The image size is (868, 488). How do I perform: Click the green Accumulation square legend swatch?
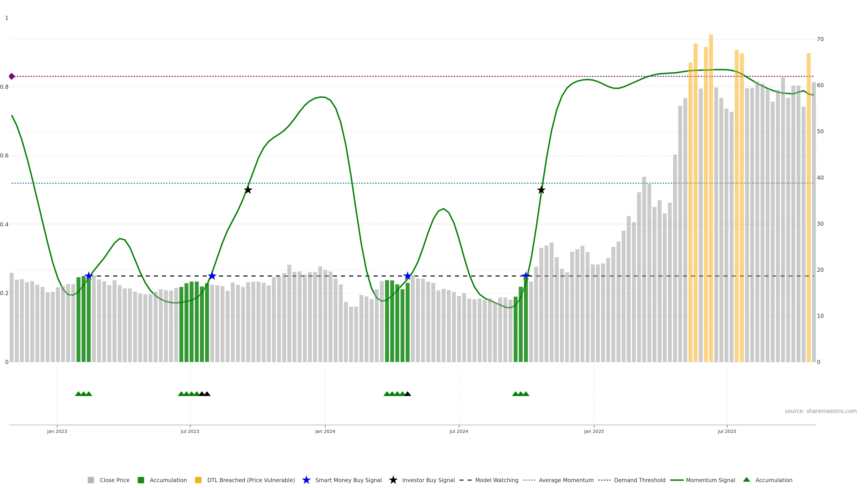[141, 480]
